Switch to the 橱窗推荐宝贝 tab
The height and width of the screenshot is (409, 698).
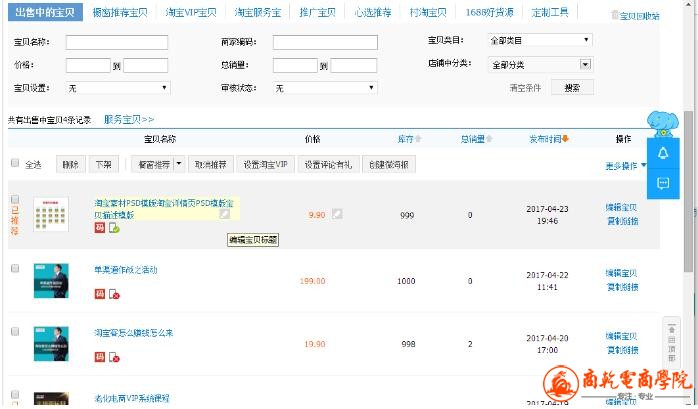(119, 13)
